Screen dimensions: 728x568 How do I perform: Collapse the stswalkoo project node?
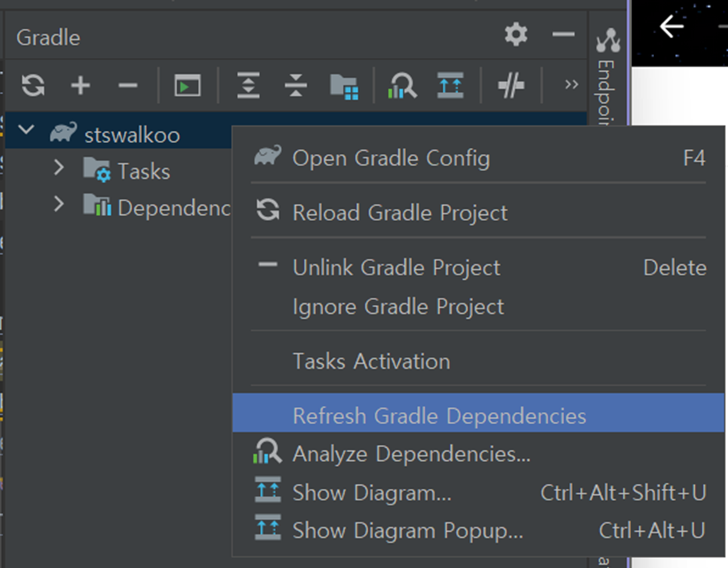pyautogui.click(x=26, y=130)
